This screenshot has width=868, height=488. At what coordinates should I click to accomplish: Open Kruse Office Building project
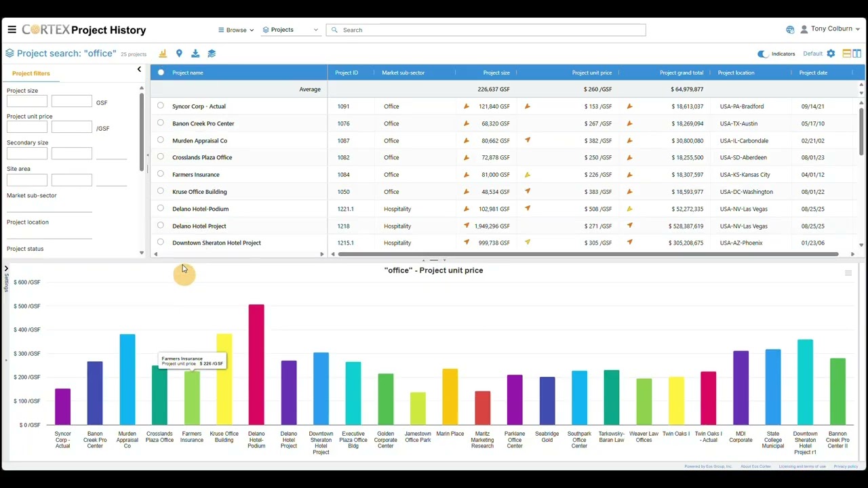pyautogui.click(x=199, y=192)
